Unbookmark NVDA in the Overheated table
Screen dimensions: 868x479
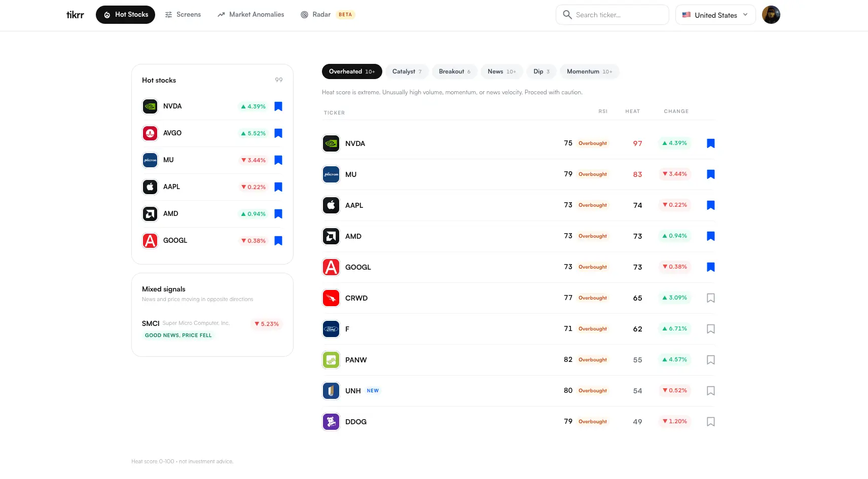coord(711,143)
